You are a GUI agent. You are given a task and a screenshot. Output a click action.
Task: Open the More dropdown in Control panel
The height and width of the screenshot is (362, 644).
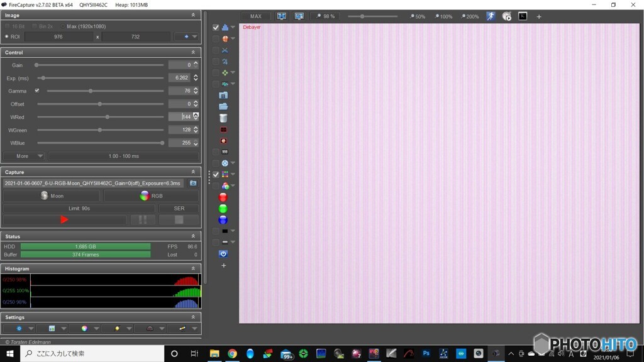pos(24,156)
